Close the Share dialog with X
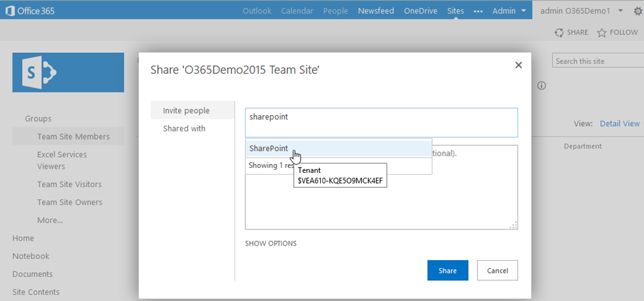 518,65
